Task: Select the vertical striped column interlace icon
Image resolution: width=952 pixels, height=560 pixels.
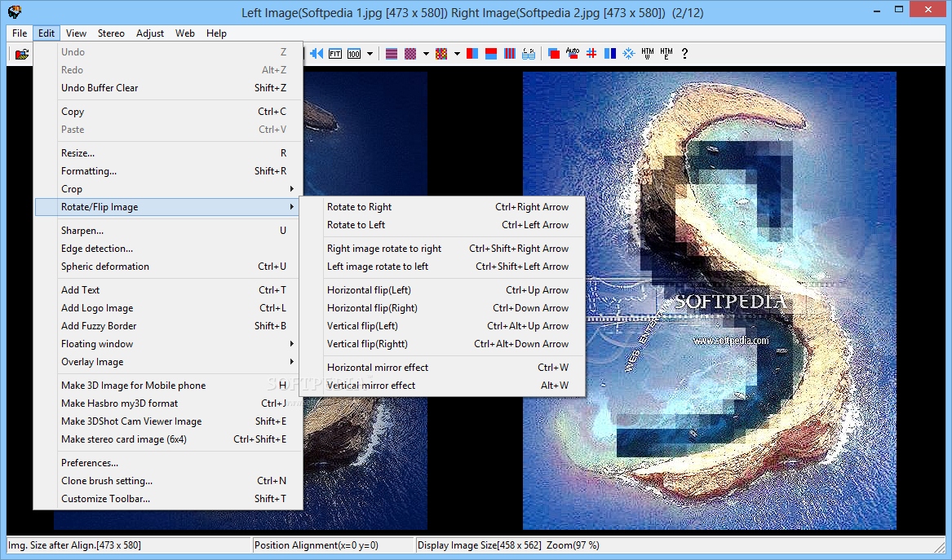Action: pyautogui.click(x=510, y=53)
